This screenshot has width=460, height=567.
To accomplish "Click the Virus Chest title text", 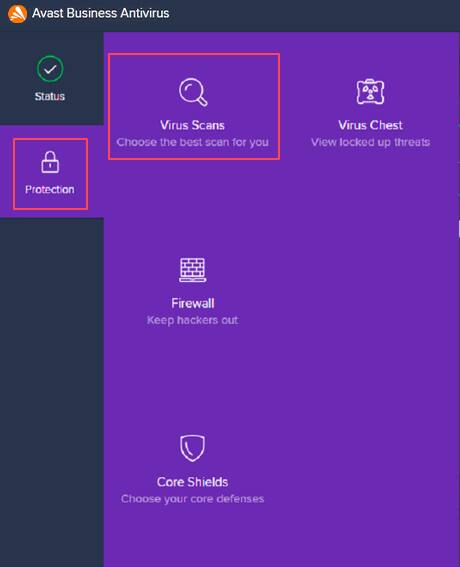I will (x=370, y=125).
